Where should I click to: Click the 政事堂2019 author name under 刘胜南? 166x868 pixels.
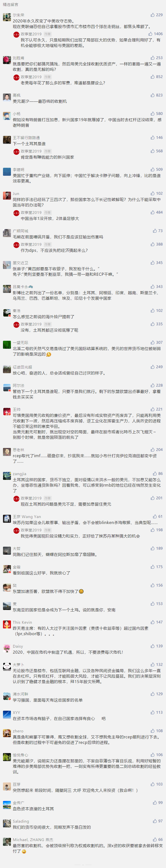[x=31, y=77]
